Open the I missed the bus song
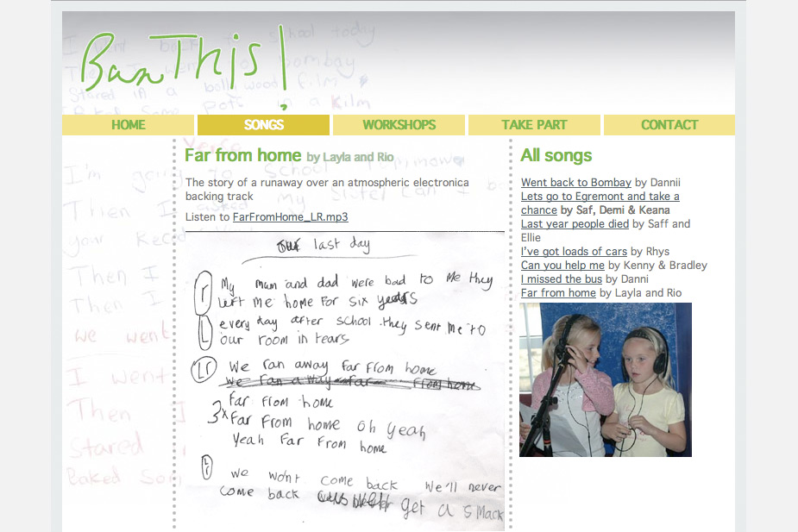Image resolution: width=798 pixels, height=532 pixels. [562, 279]
